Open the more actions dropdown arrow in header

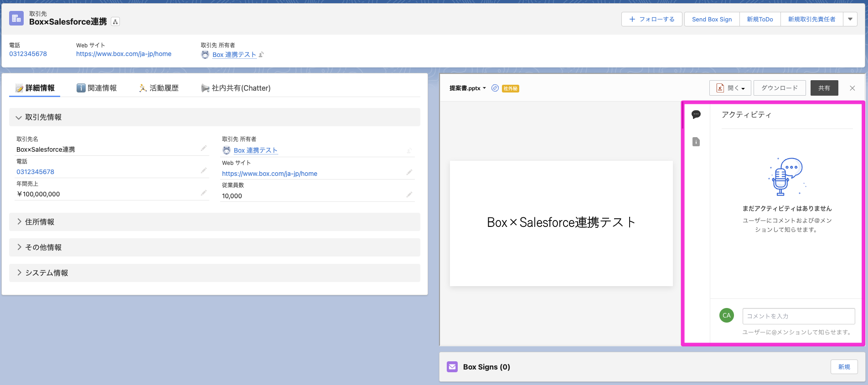850,19
